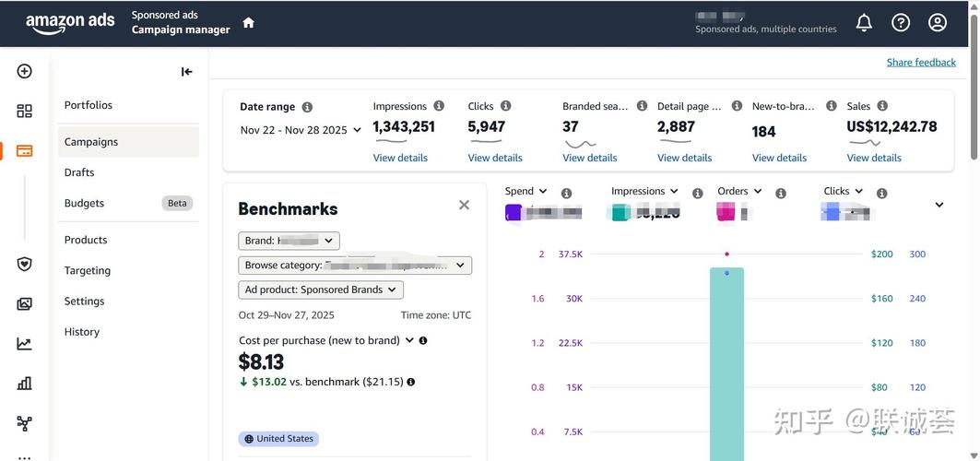The image size is (980, 461).
Task: Open Drafts in navigation
Action: tap(79, 172)
